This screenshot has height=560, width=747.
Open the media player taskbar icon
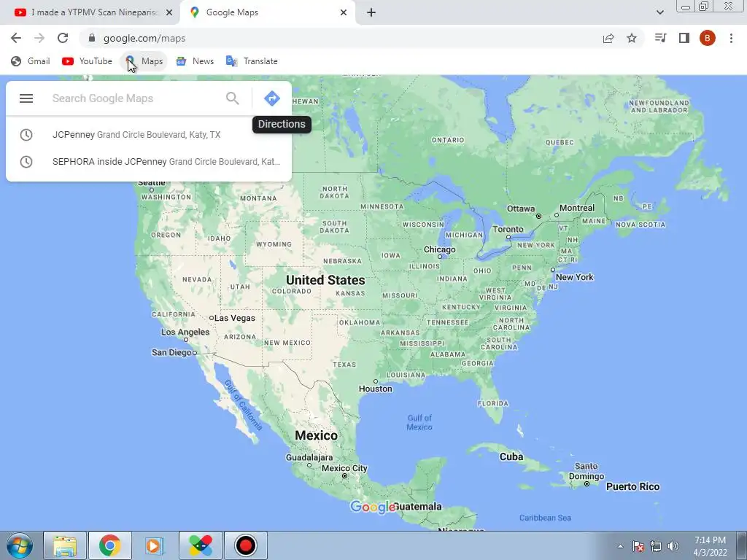pyautogui.click(x=155, y=545)
